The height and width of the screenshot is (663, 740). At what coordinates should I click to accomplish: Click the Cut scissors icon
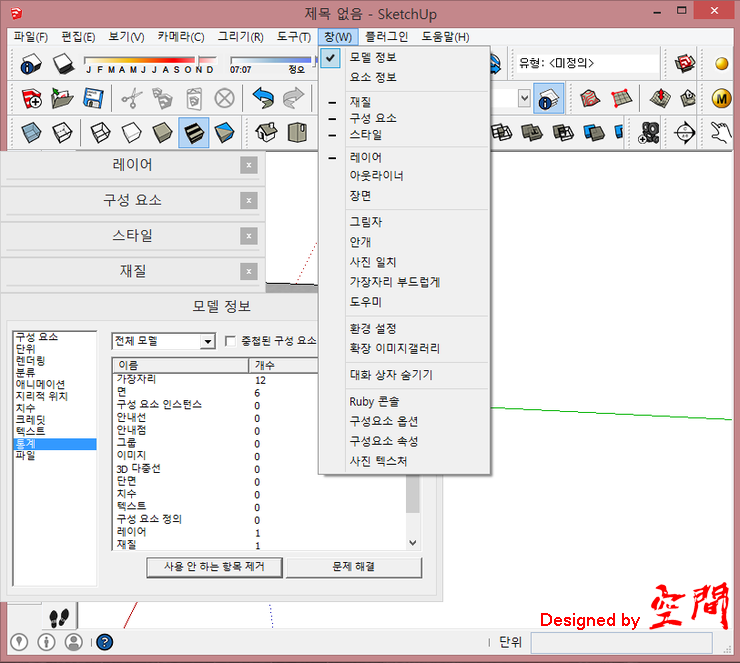click(x=132, y=99)
